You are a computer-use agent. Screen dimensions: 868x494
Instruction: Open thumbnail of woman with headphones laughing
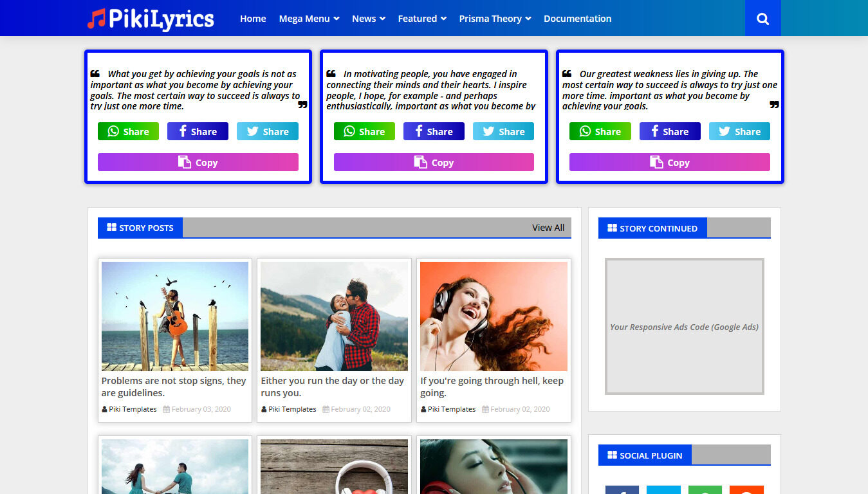click(494, 316)
